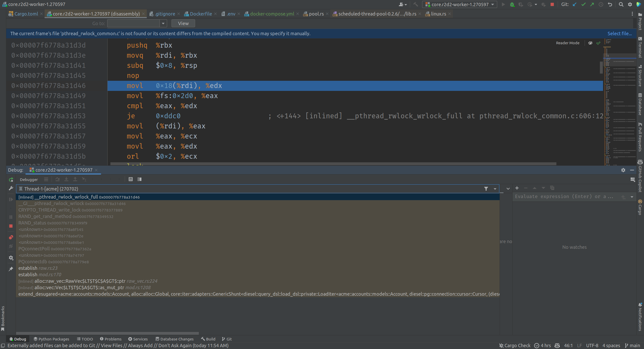Switch to the Dockerfile editor tab

point(200,14)
